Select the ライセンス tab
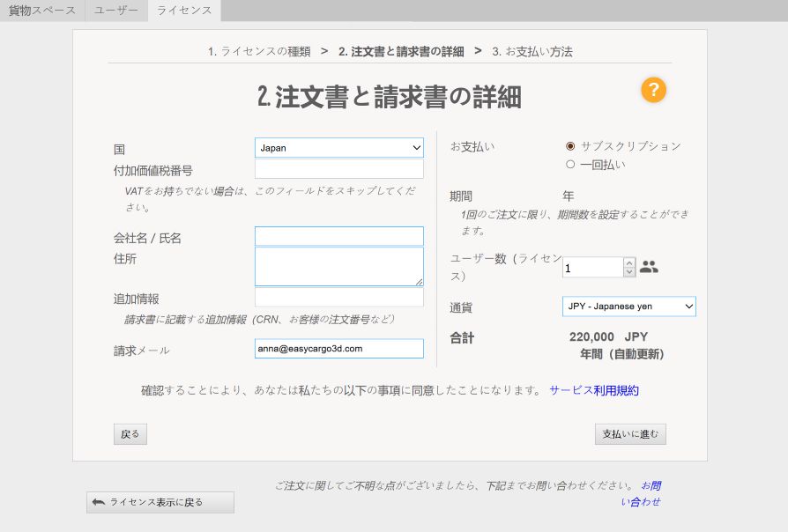The width and height of the screenshot is (788, 532). point(184,11)
